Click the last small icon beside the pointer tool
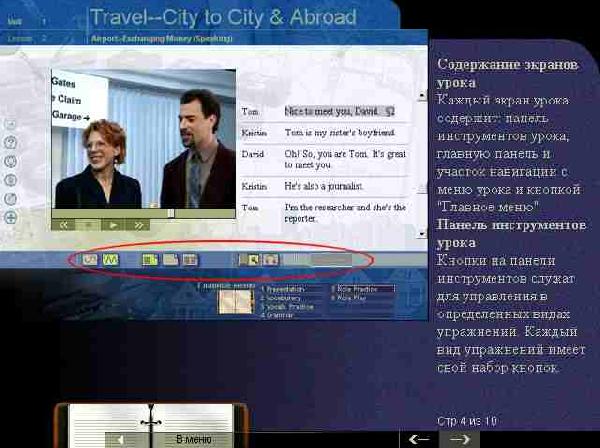 coord(270,260)
